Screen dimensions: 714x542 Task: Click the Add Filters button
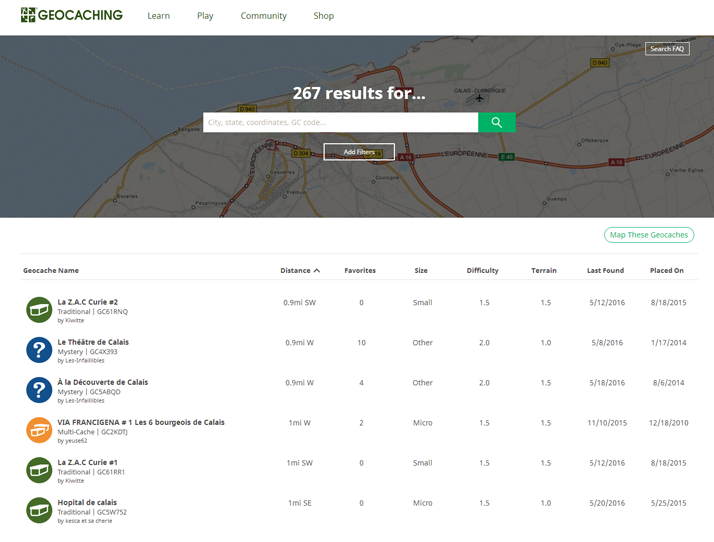pyautogui.click(x=359, y=152)
